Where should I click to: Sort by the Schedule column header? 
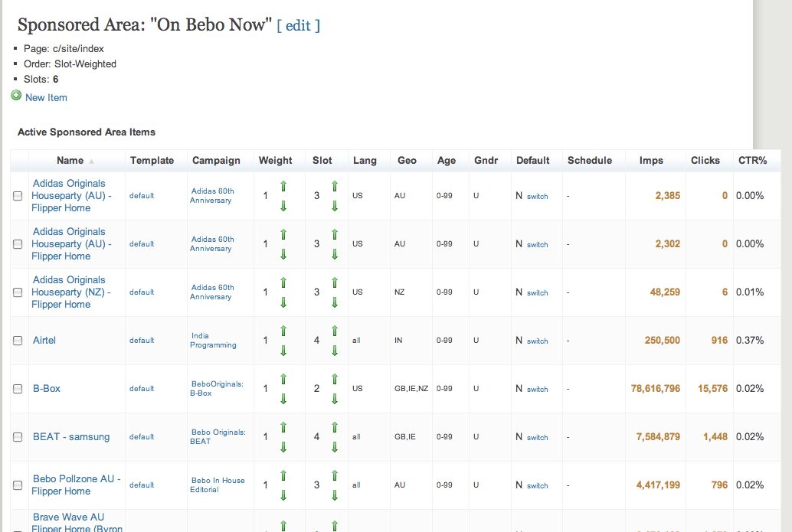(x=590, y=161)
